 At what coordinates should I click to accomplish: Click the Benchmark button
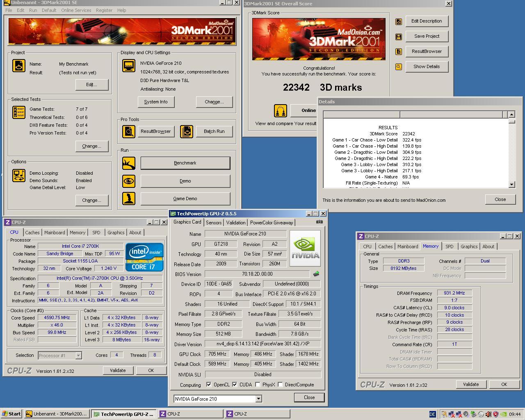coord(185,163)
